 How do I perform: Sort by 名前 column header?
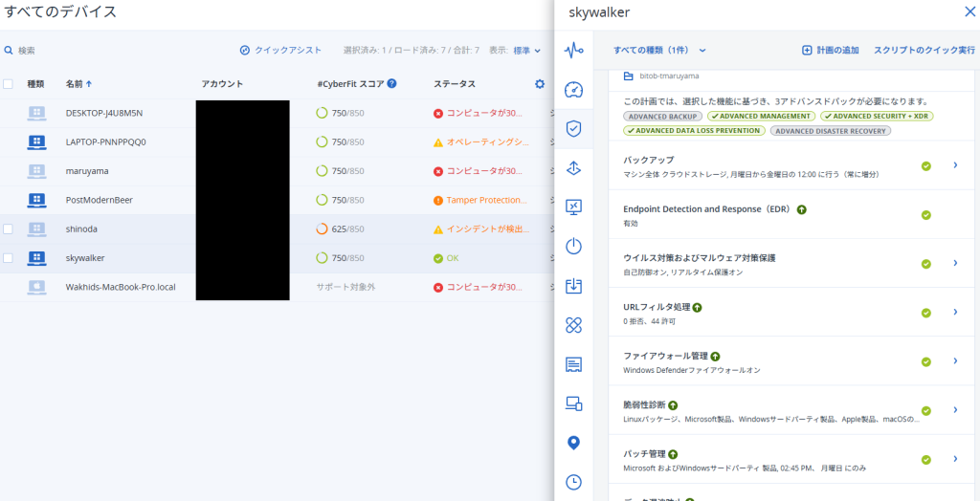(x=78, y=84)
